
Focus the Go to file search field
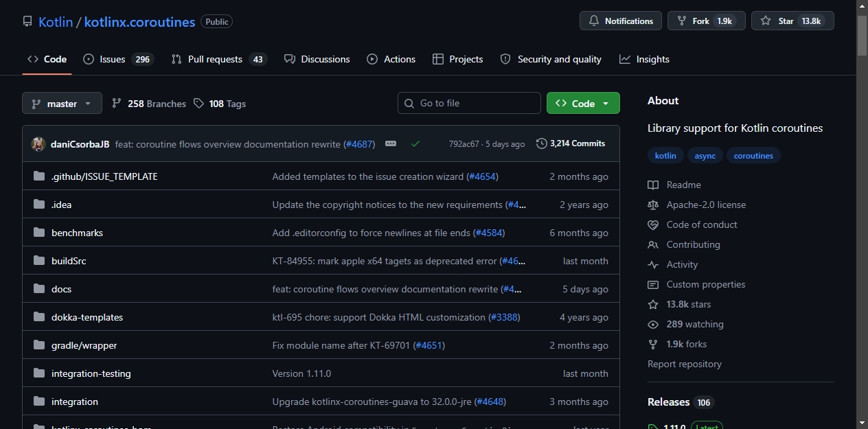469,103
